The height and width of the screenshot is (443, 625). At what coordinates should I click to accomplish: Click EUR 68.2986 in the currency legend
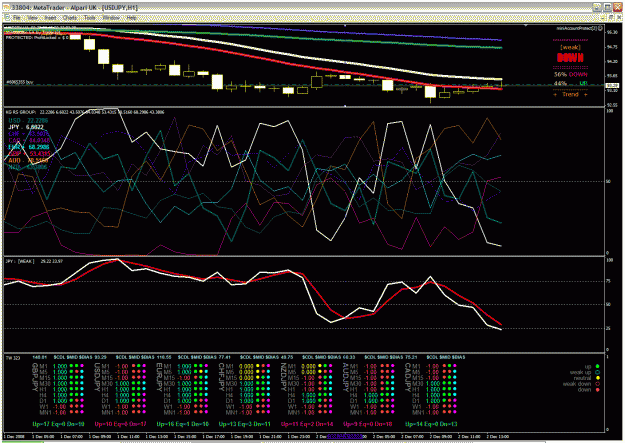tap(29, 147)
